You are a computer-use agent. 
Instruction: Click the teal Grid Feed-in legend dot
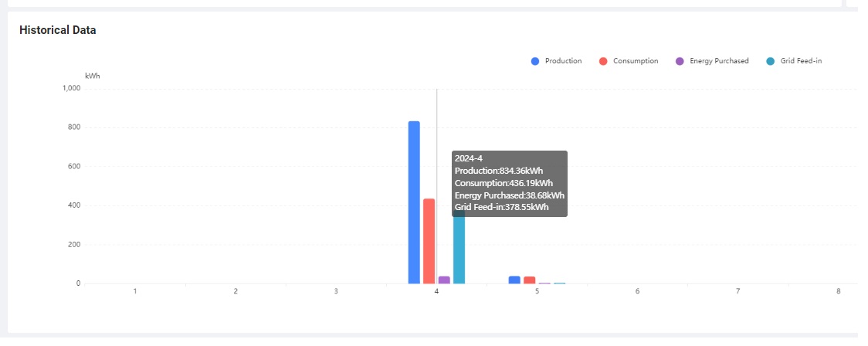point(770,61)
